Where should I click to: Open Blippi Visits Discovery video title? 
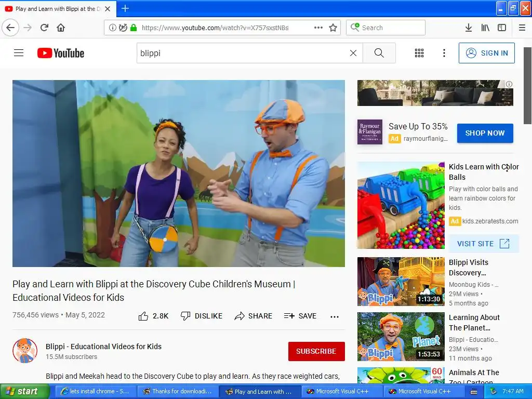coord(469,268)
